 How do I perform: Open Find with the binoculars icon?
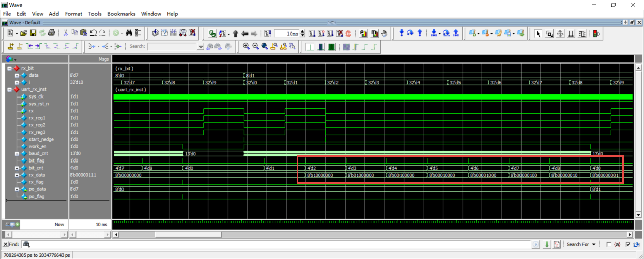(129, 33)
